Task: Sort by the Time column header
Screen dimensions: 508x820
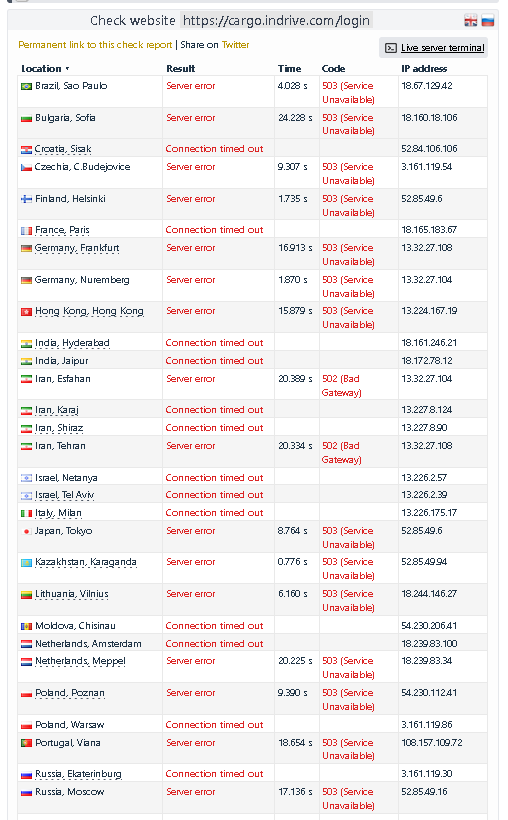Action: pyautogui.click(x=289, y=69)
